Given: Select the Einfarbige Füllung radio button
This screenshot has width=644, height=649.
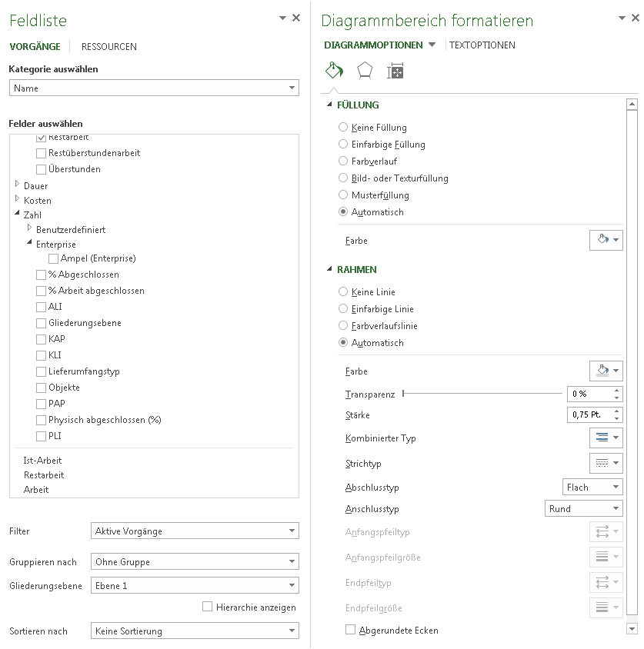Looking at the screenshot, I should click(343, 144).
